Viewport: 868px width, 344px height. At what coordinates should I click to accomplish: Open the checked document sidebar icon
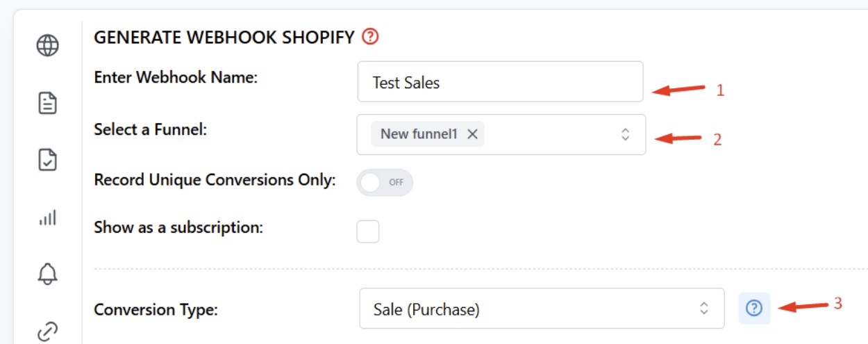[x=47, y=160]
